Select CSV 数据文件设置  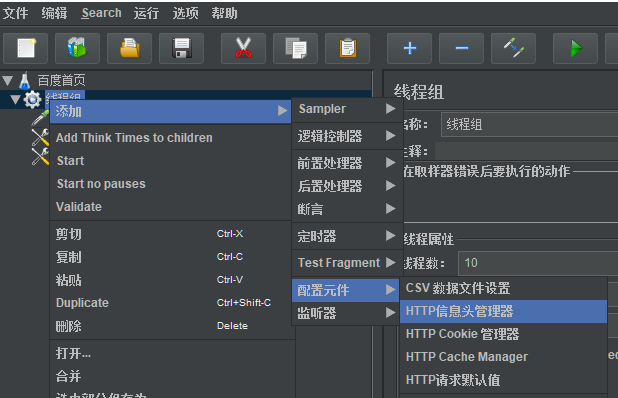[x=503, y=288]
